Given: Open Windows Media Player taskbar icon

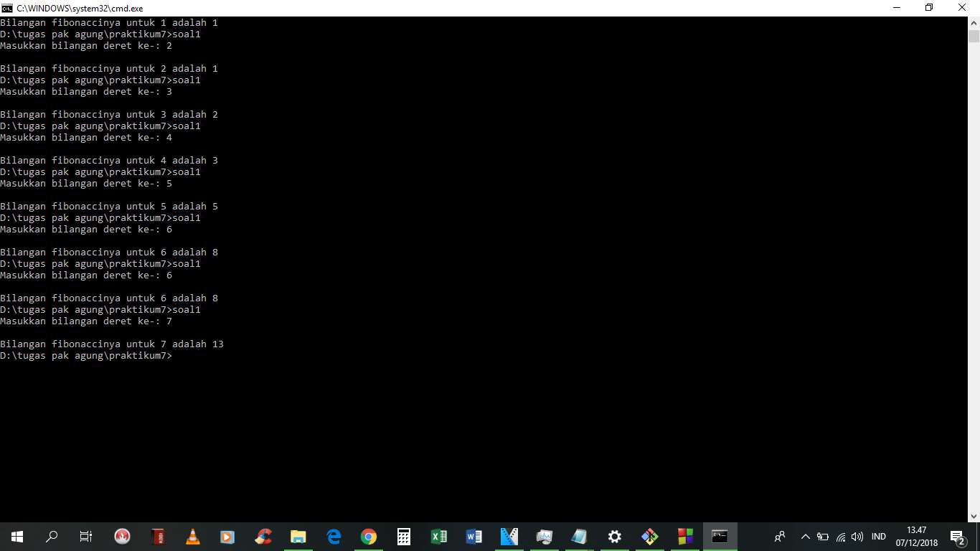Looking at the screenshot, I should [227, 537].
